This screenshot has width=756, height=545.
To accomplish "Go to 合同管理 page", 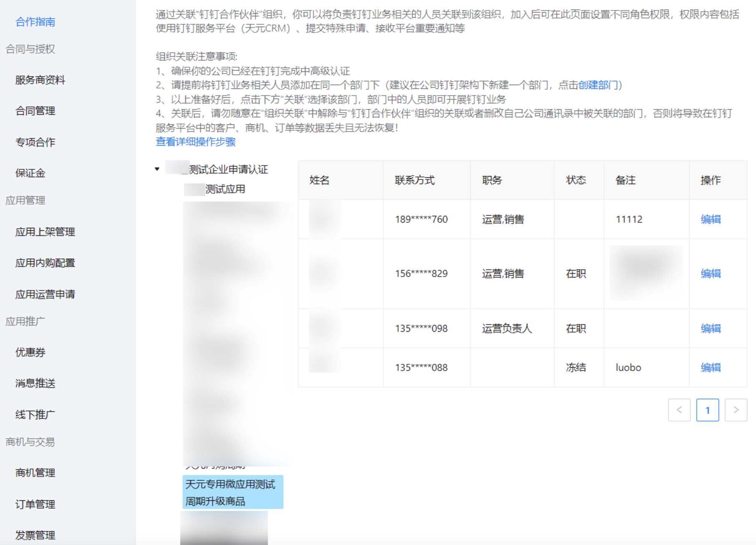I will tap(35, 111).
